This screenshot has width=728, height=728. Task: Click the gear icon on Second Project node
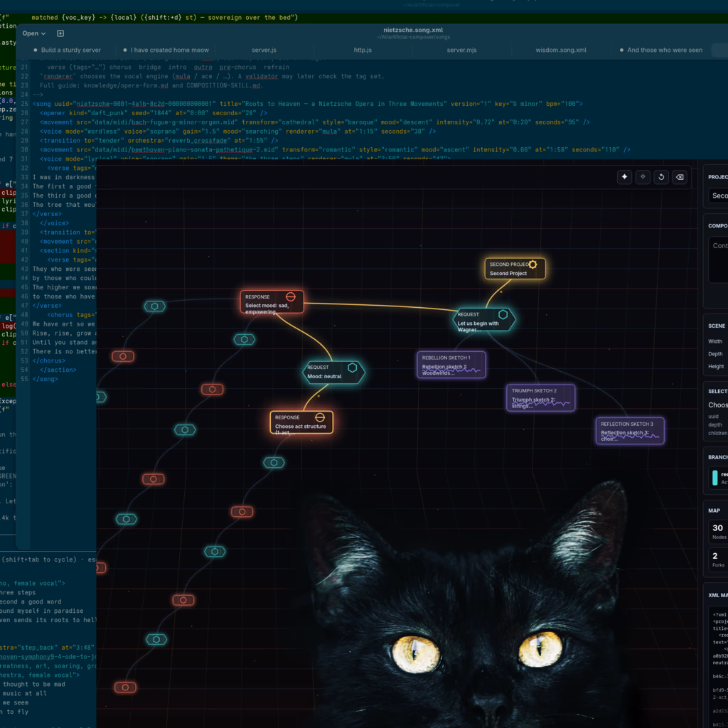coord(532,264)
